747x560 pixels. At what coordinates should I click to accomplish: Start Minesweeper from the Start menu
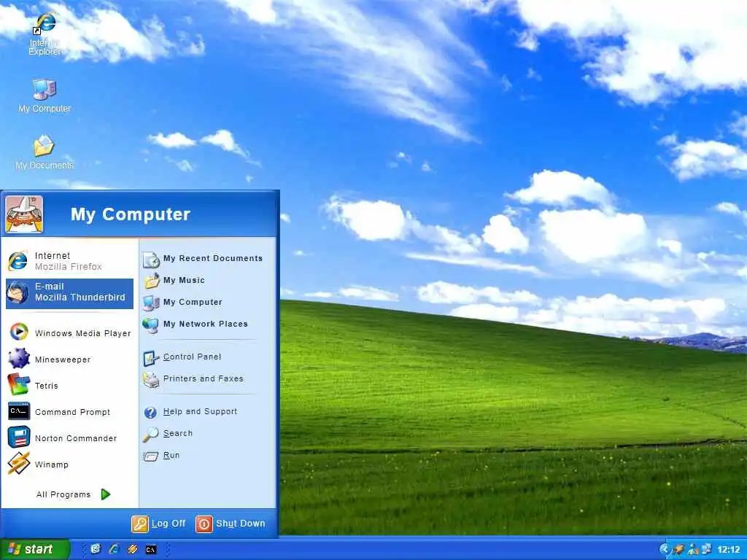click(69, 359)
